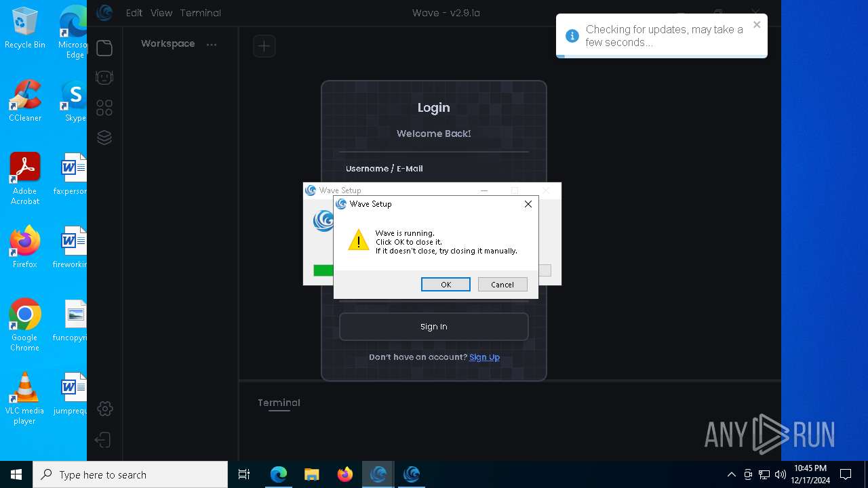The image size is (868, 488).
Task: Switch to the Terminal panel tab
Action: click(x=279, y=403)
